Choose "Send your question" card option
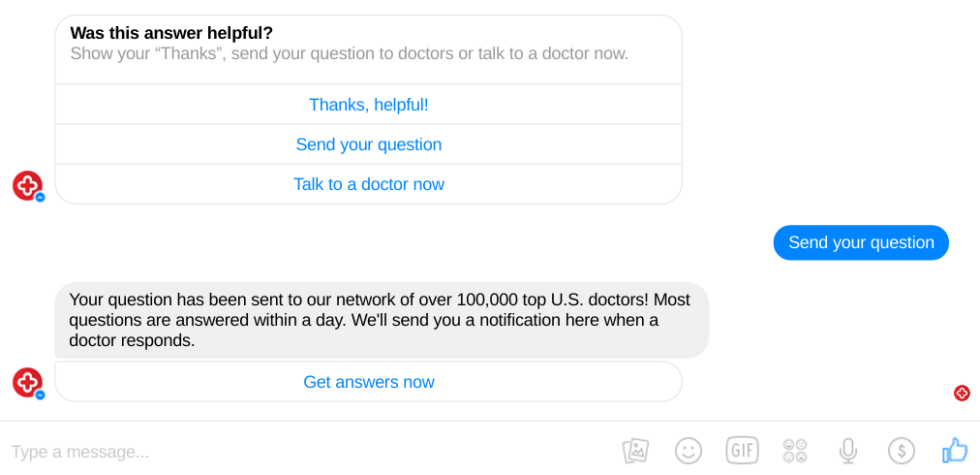This screenshot has height=475, width=980. point(369,144)
